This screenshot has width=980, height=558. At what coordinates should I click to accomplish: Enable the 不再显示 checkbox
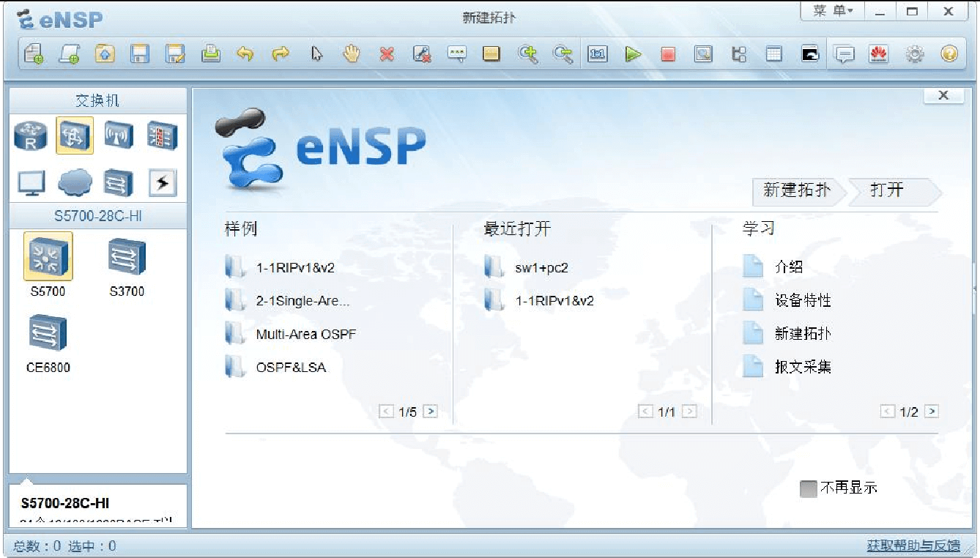click(x=809, y=488)
